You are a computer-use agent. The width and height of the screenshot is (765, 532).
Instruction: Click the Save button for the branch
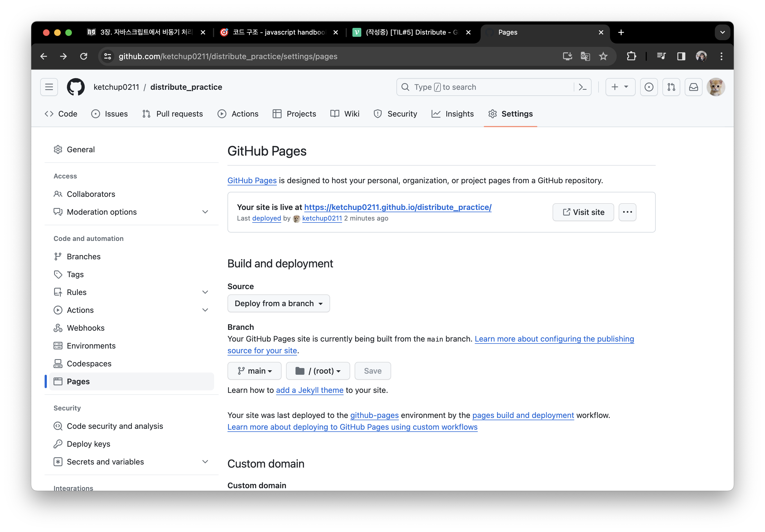[x=372, y=371]
